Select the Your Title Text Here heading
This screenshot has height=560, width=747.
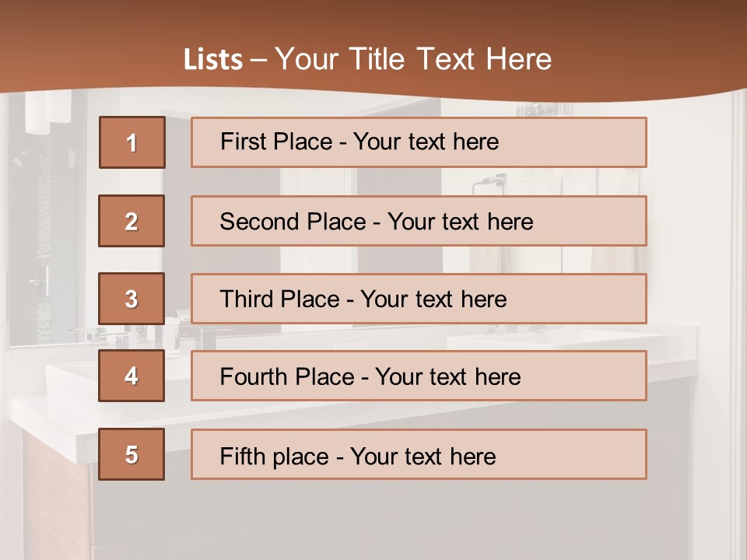coord(413,59)
